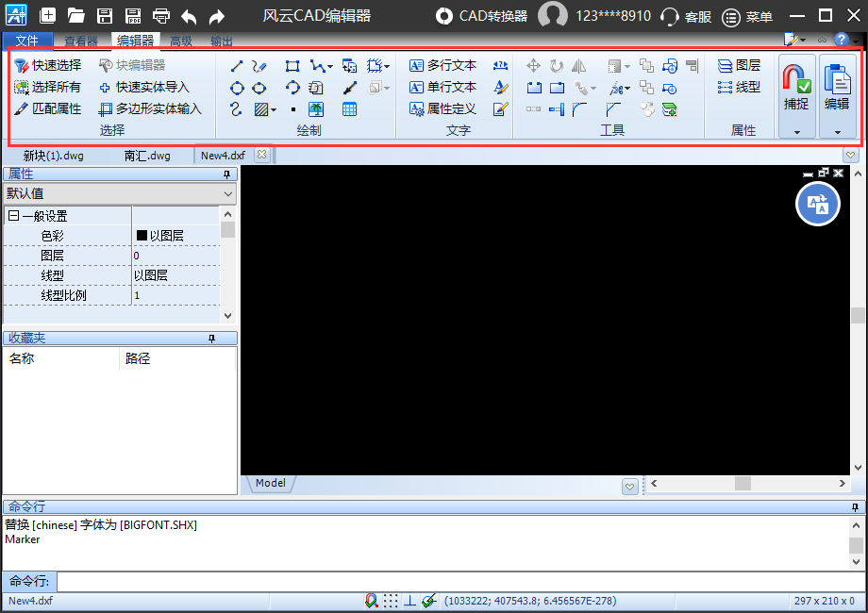Toggle pin on the 属性 panel

pos(226,174)
